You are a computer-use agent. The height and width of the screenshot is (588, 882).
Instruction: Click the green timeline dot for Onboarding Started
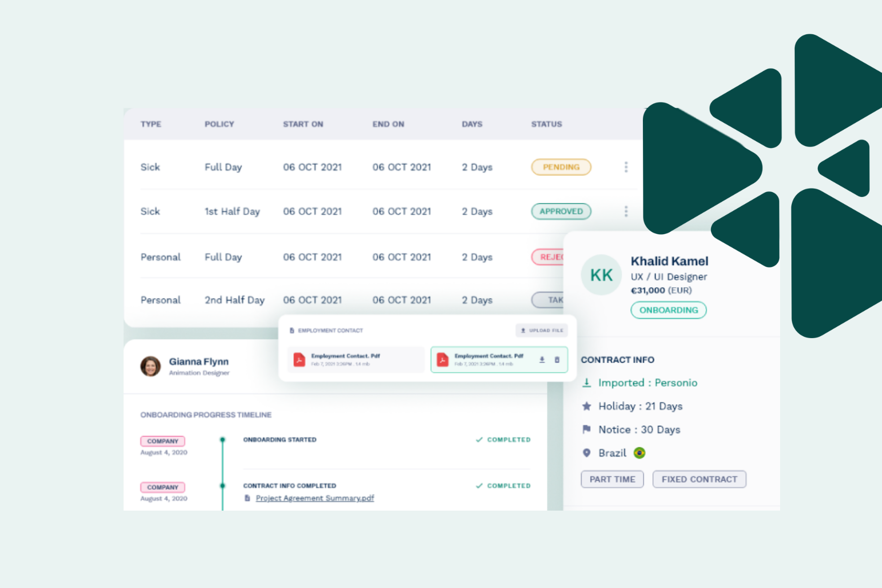point(223,440)
